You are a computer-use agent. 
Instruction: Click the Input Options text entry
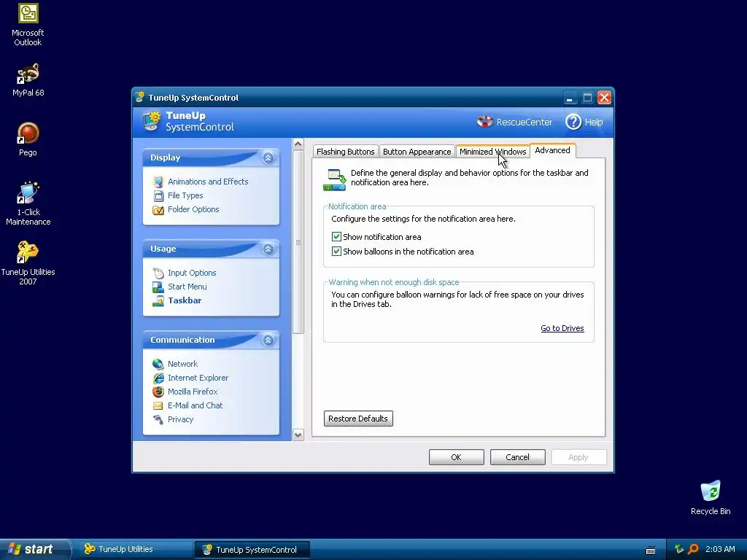click(x=192, y=273)
